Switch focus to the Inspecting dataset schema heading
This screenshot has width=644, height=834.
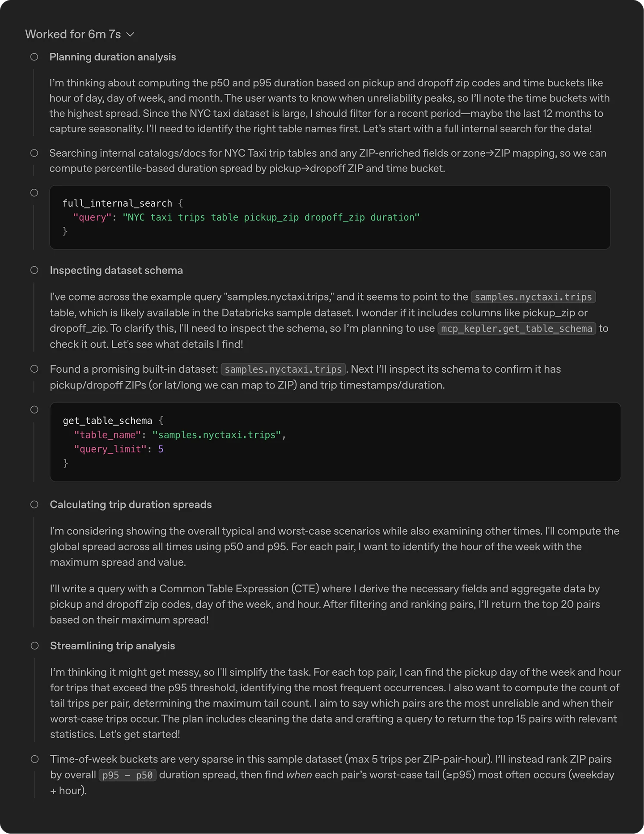116,270
